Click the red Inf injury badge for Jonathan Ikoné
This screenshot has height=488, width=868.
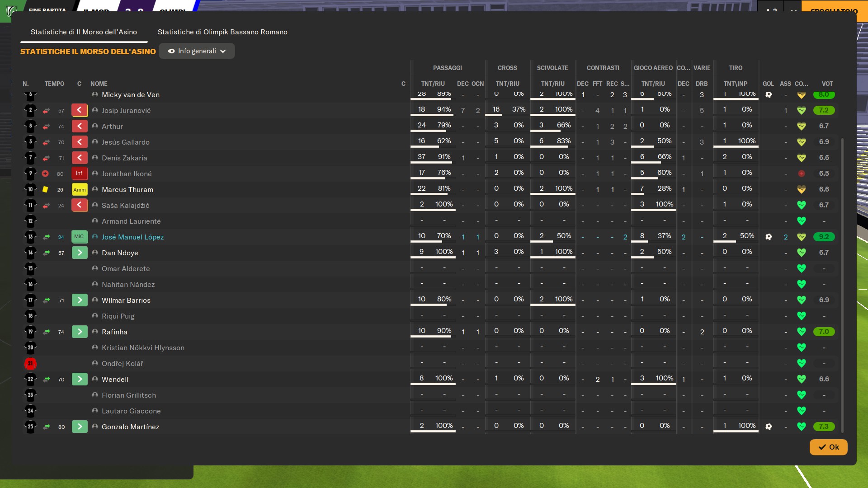[80, 174]
